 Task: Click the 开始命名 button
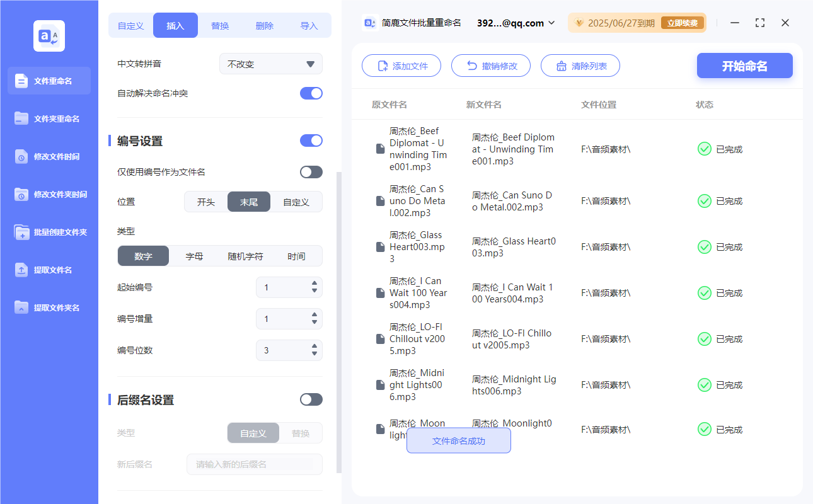click(x=744, y=66)
